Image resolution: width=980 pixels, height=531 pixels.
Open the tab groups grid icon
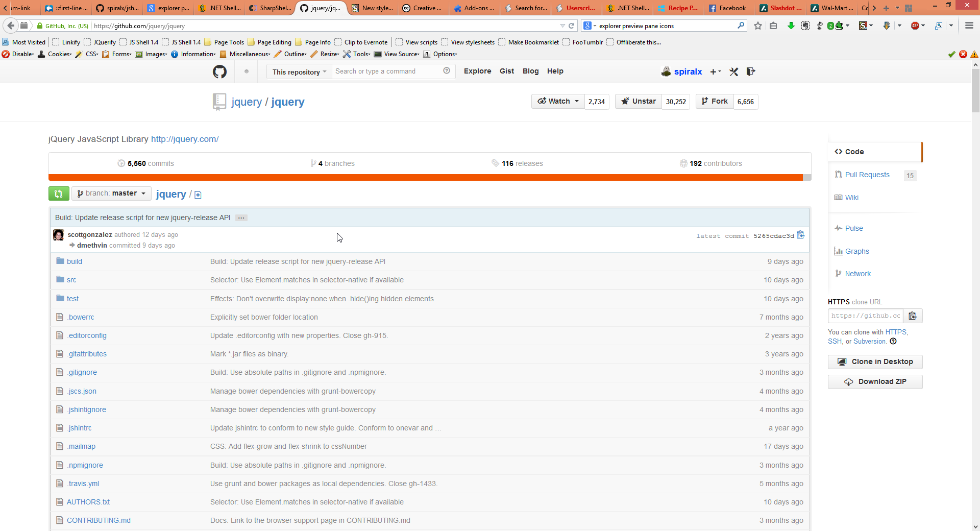point(909,8)
